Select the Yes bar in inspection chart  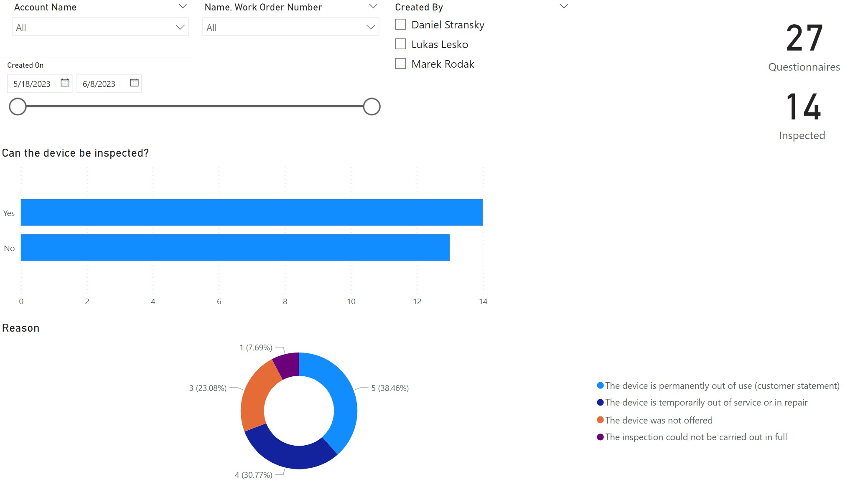tap(252, 213)
